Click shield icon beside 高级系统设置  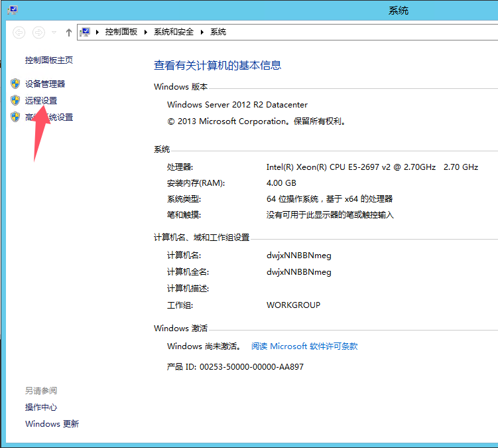(15, 117)
